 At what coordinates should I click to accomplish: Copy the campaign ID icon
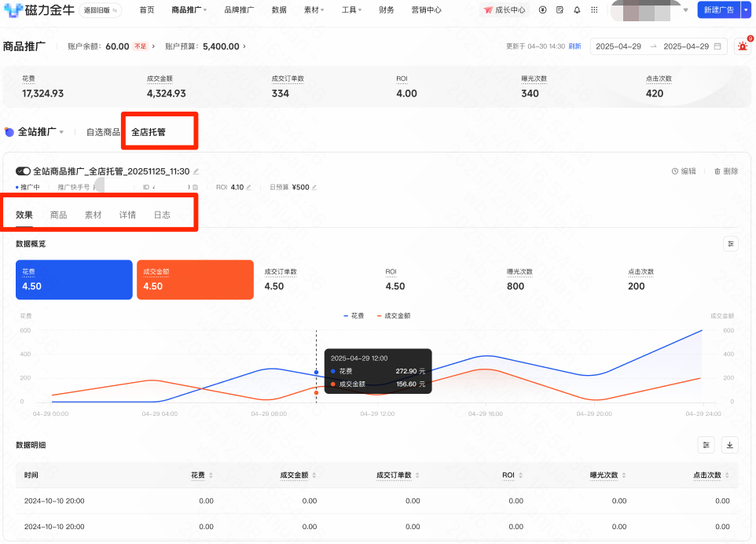point(195,187)
